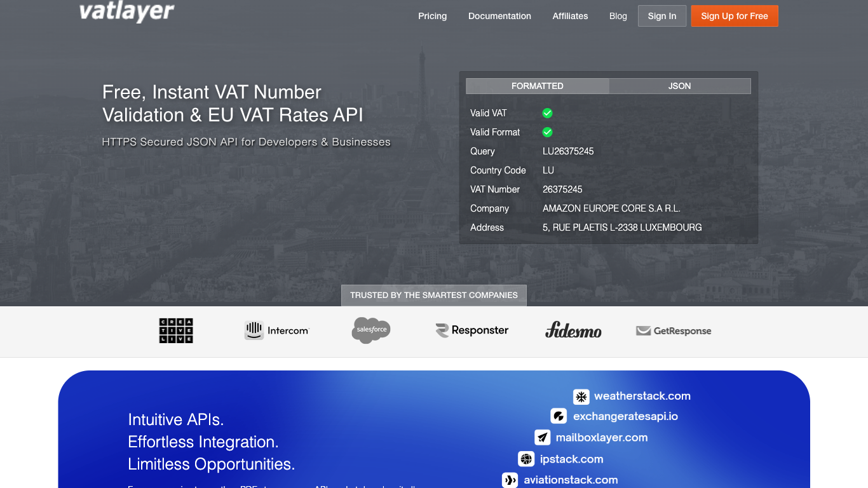The height and width of the screenshot is (488, 868).
Task: Click the Intercom logo
Action: tap(277, 330)
